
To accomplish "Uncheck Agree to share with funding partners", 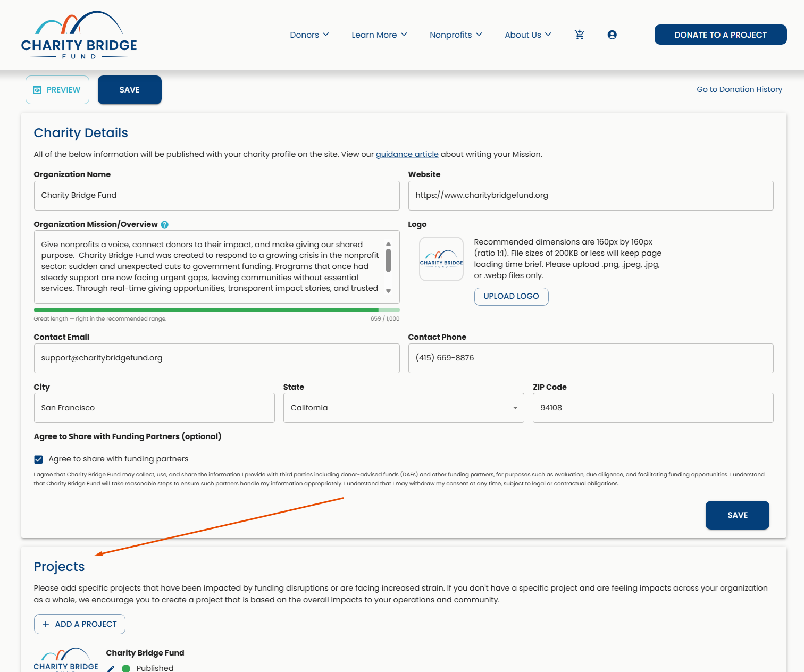I will [x=38, y=459].
